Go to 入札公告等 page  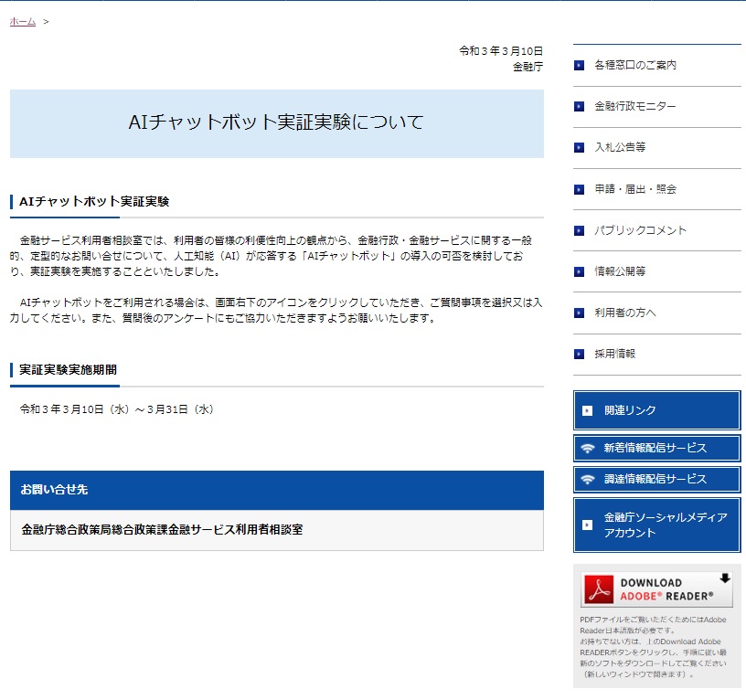pos(620,147)
